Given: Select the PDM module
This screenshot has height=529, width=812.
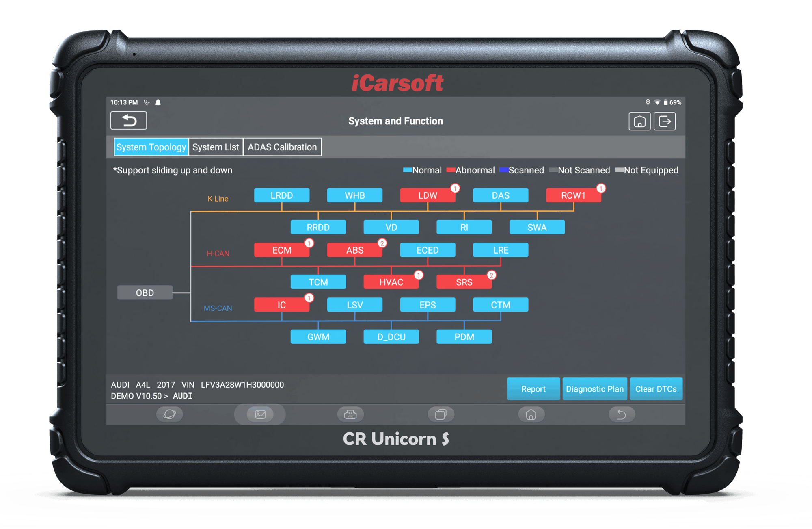Looking at the screenshot, I should pyautogui.click(x=464, y=337).
